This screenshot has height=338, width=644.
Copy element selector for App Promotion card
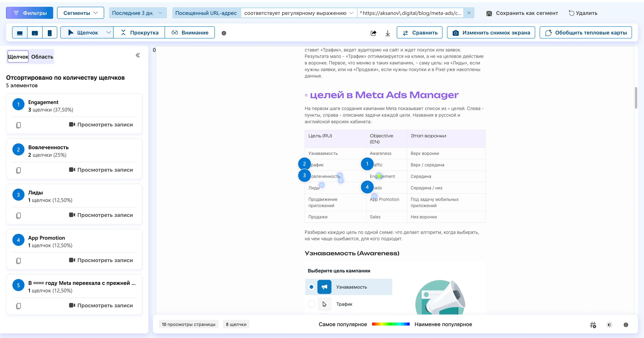click(x=18, y=261)
